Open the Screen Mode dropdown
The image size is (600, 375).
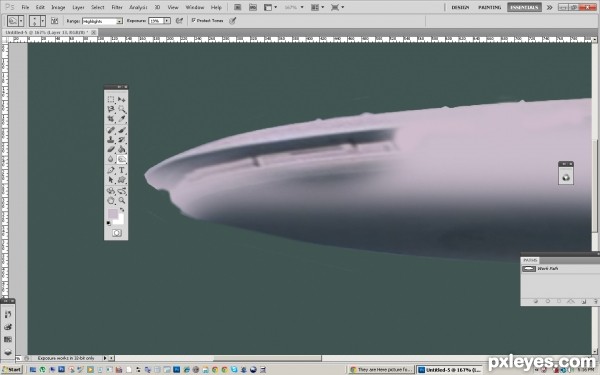tap(337, 7)
